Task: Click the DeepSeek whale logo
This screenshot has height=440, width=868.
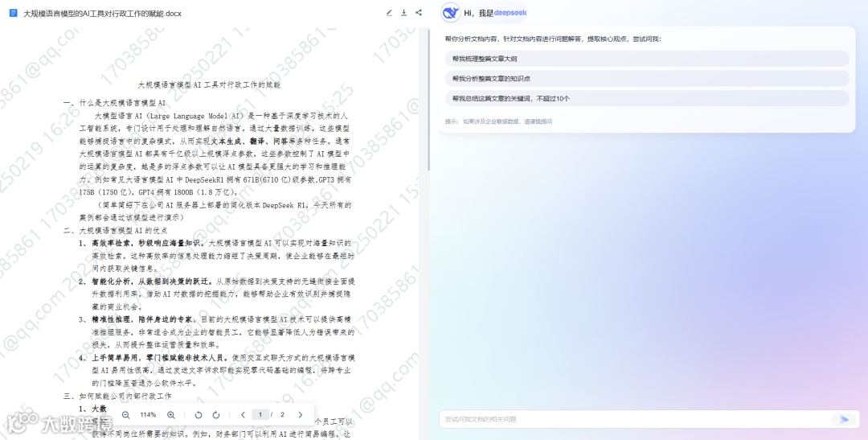Action: click(x=451, y=13)
